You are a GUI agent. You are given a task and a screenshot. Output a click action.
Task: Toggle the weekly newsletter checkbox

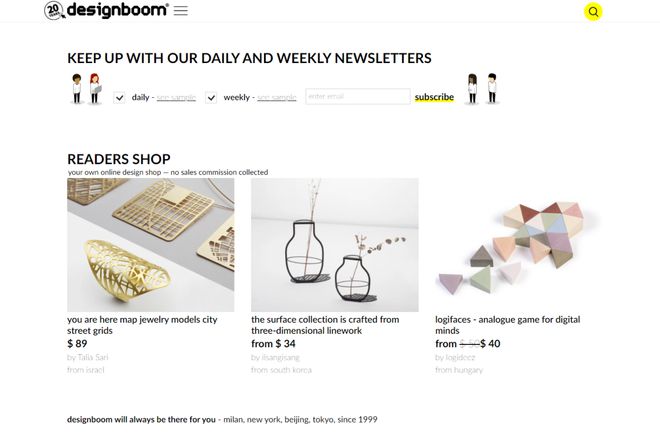(x=211, y=98)
